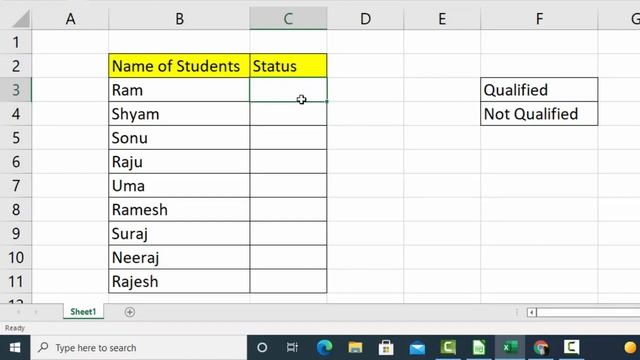Switch to Excel in the taskbar

(510, 348)
